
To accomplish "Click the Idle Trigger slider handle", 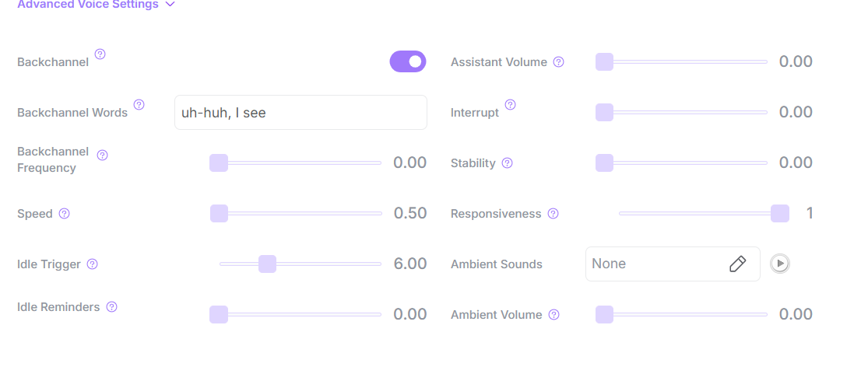I will click(267, 264).
